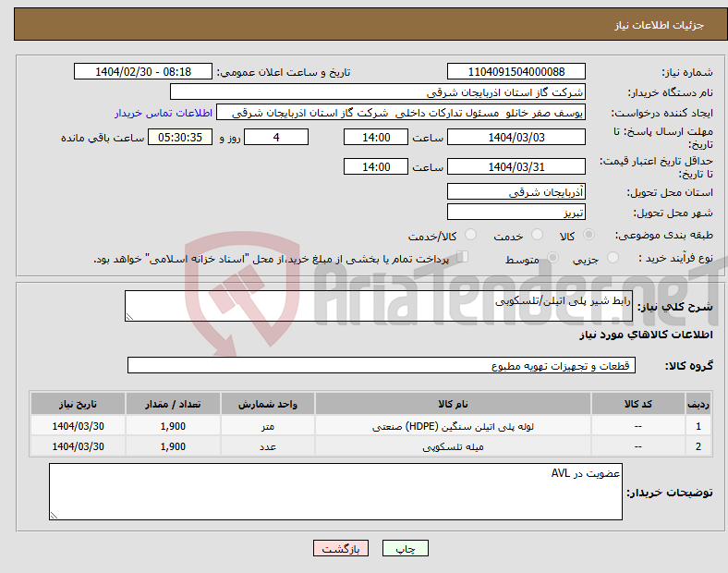Viewport: 728px width, 573px height.
Task: Click row number 2 cell
Action: point(698,446)
